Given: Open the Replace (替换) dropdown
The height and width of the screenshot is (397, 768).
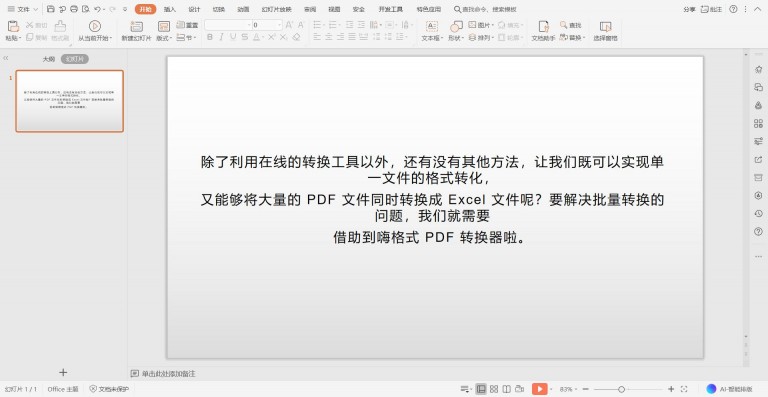Looking at the screenshot, I should coord(572,38).
